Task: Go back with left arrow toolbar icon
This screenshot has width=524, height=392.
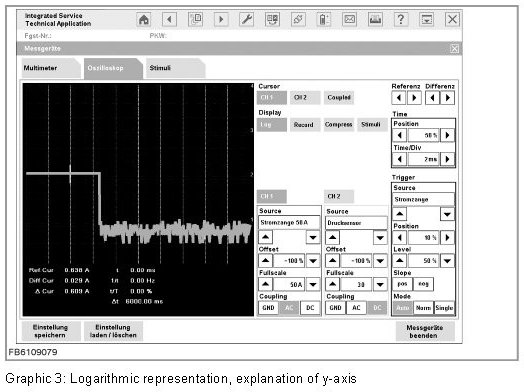Action: (x=169, y=19)
